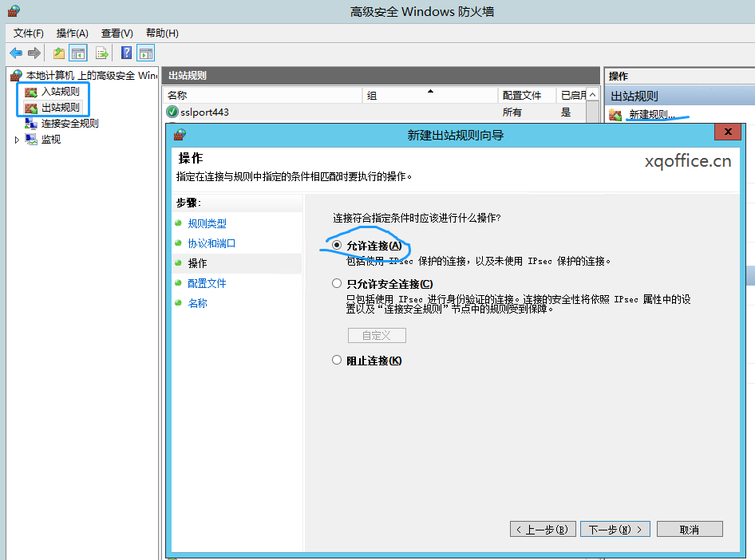This screenshot has height=560, width=755.
Task: Click the 新建规则 brick wall icon
Action: tap(615, 115)
